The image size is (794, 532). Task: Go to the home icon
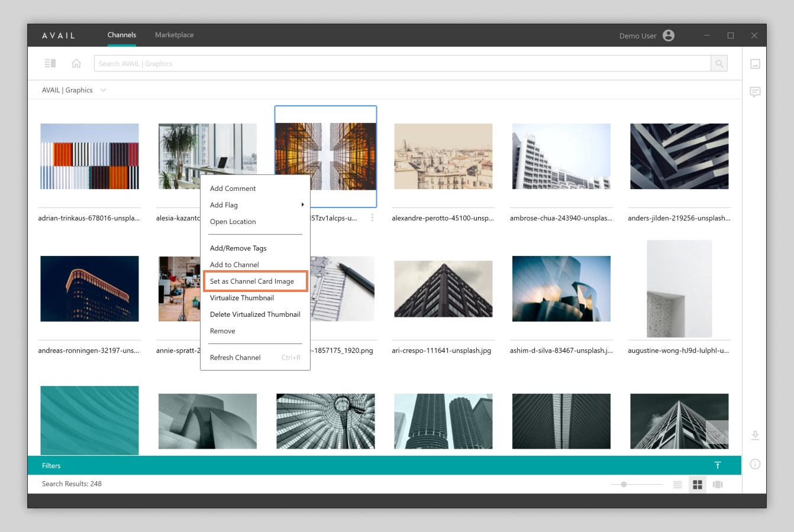click(x=76, y=63)
